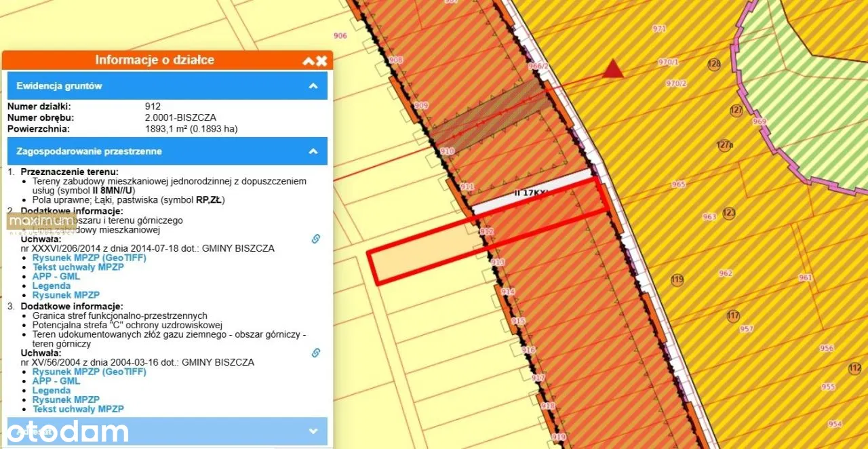Click the chain link icon beside resolution XXXVI/206/2014

click(x=315, y=239)
